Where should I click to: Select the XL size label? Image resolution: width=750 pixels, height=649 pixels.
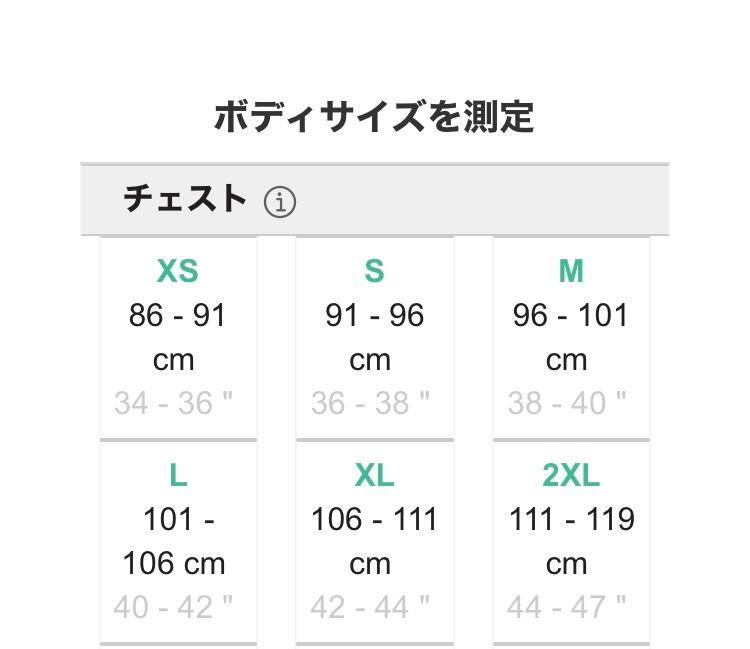tap(374, 475)
